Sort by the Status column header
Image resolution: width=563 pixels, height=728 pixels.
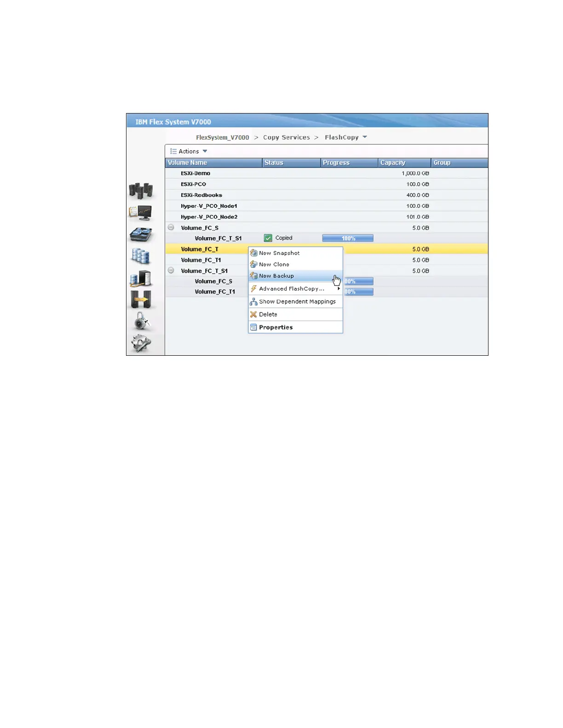[292, 163]
